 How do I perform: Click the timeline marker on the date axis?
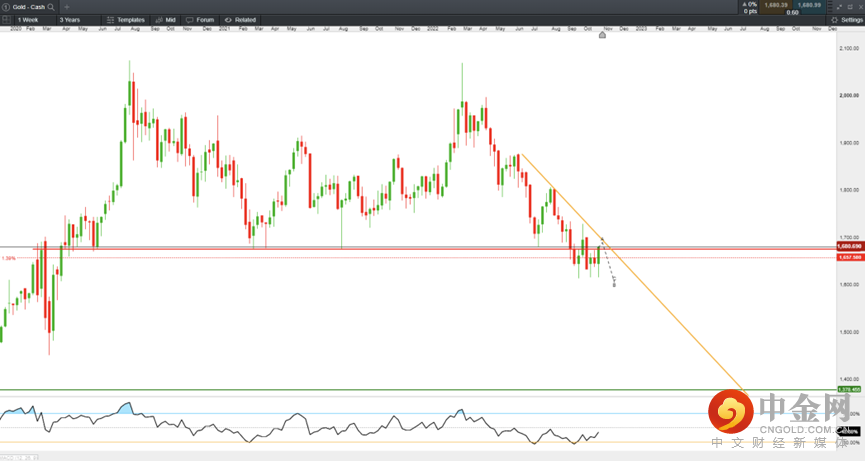(602, 35)
